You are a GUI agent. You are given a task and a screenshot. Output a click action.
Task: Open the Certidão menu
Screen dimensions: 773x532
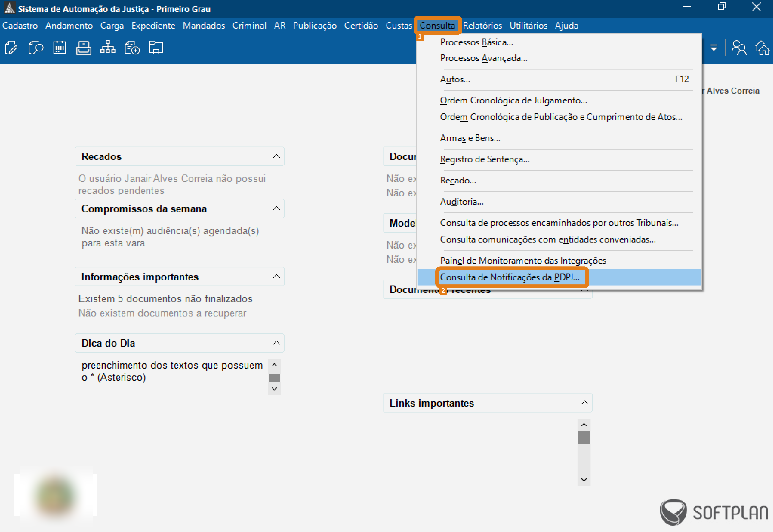point(361,26)
